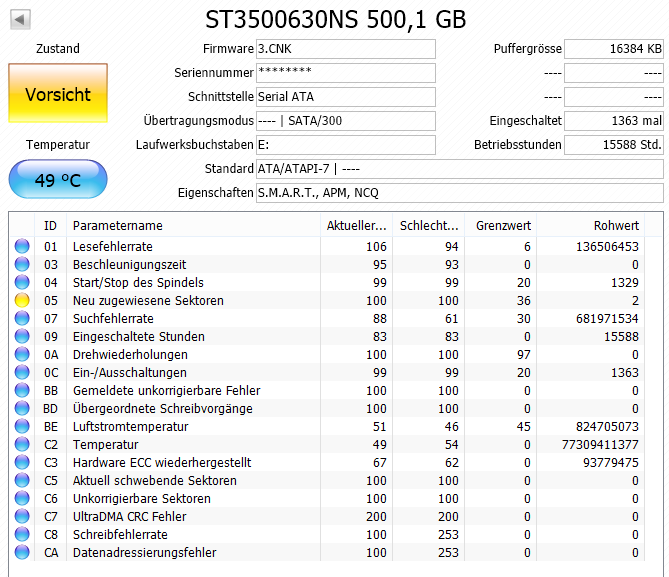Click the 49 °C temperature button
This screenshot has width=669, height=577.
coord(58,179)
